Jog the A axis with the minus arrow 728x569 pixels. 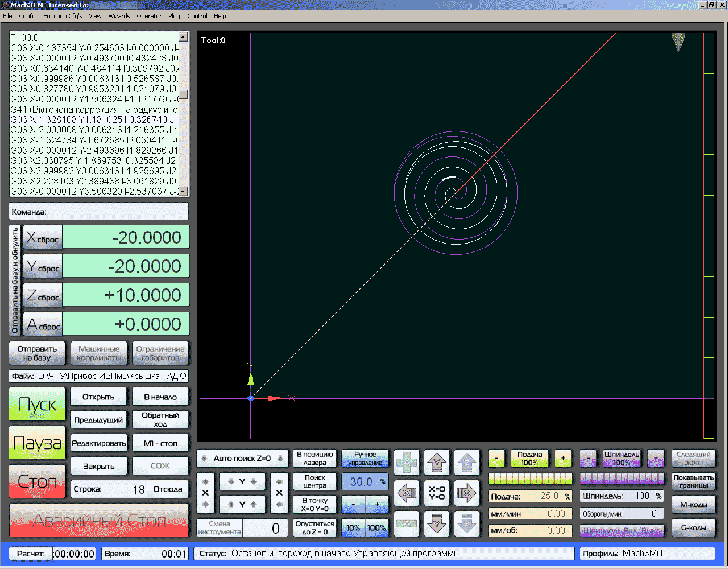[407, 523]
